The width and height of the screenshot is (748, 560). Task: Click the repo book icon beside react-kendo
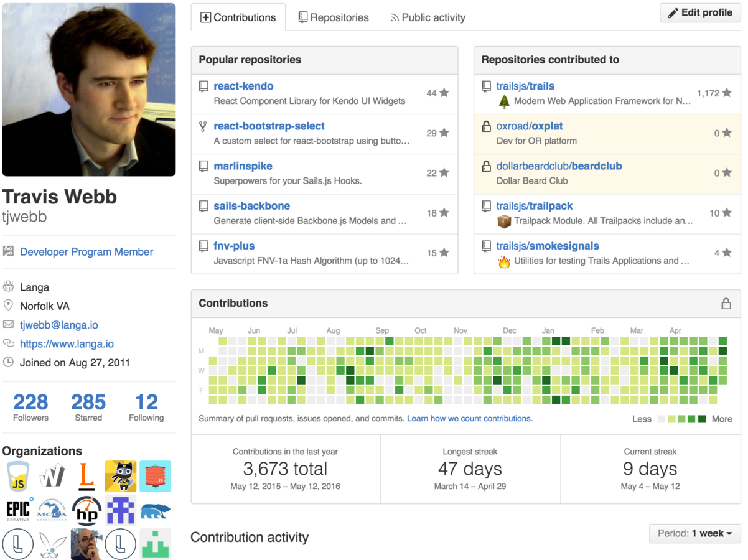[x=203, y=86]
